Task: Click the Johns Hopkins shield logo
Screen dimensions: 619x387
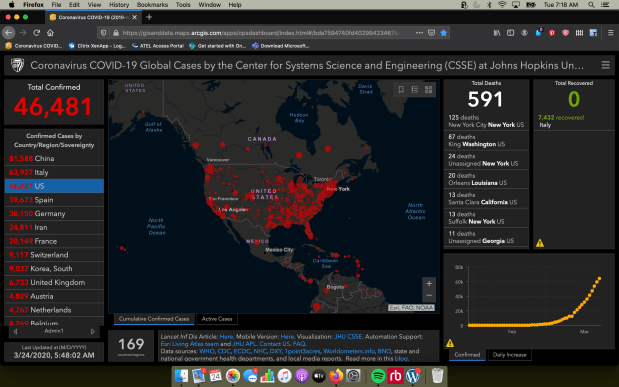Action: pyautogui.click(x=17, y=65)
